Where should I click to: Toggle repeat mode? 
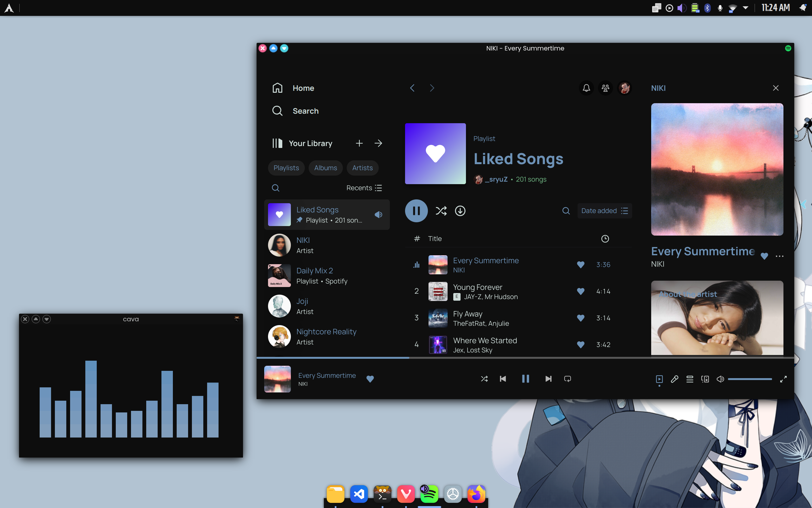(567, 379)
